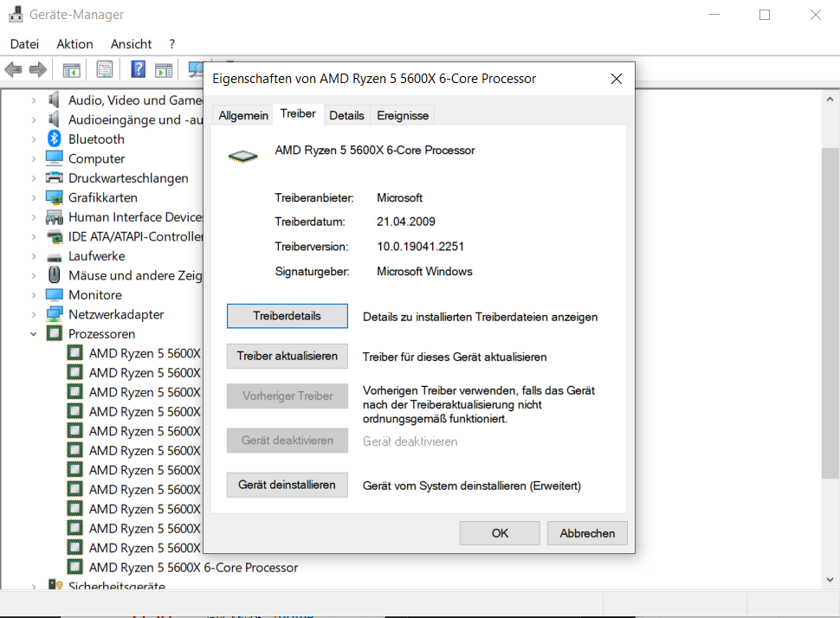Click the 'Microsoft Windows' Signaturgeber value
This screenshot has width=840, height=618.
coord(425,272)
